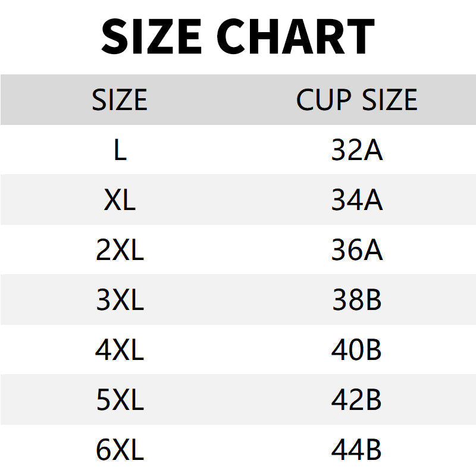Select the XL size cell

[120, 199]
